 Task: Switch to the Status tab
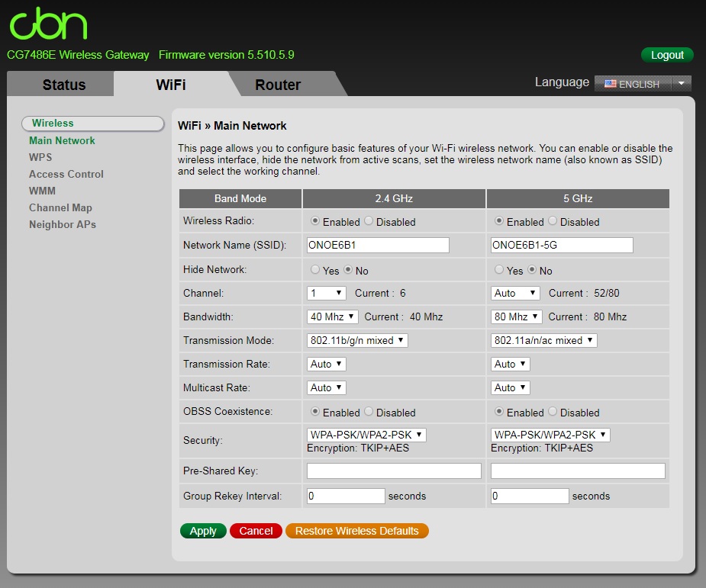[x=64, y=85]
